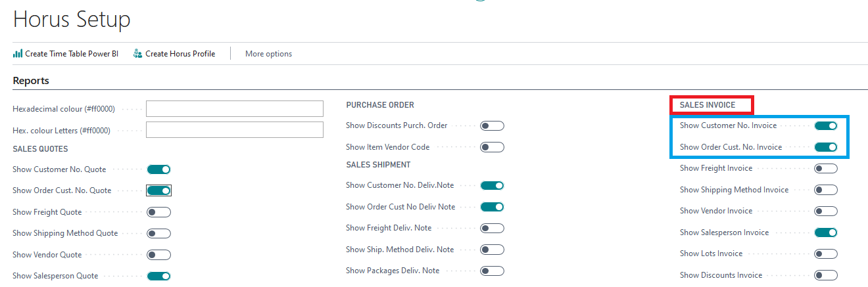Disable Show Salesperson Invoice switch
The width and height of the screenshot is (868, 287).
(x=826, y=232)
